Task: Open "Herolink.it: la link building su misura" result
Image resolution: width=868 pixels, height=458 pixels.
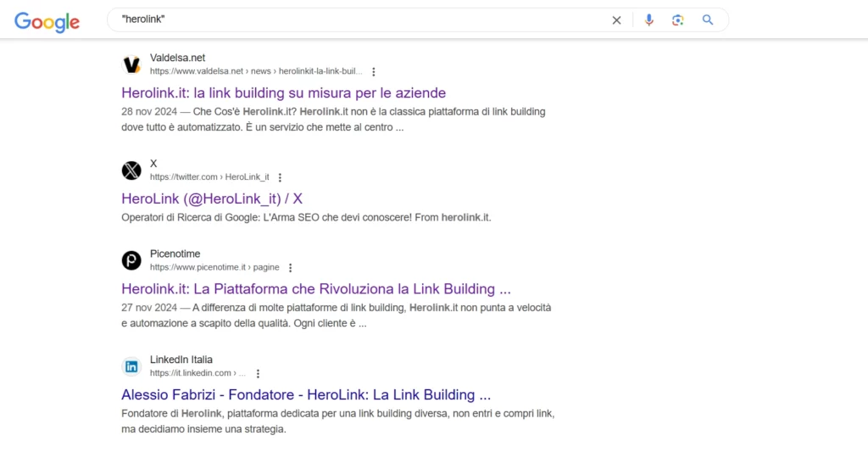Action: click(x=283, y=93)
